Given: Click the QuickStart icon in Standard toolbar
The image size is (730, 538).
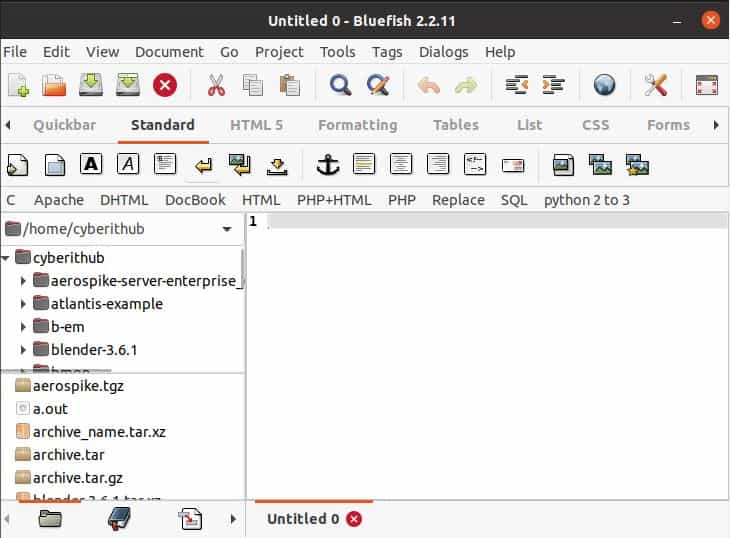Looking at the screenshot, I should pyautogui.click(x=18, y=165).
